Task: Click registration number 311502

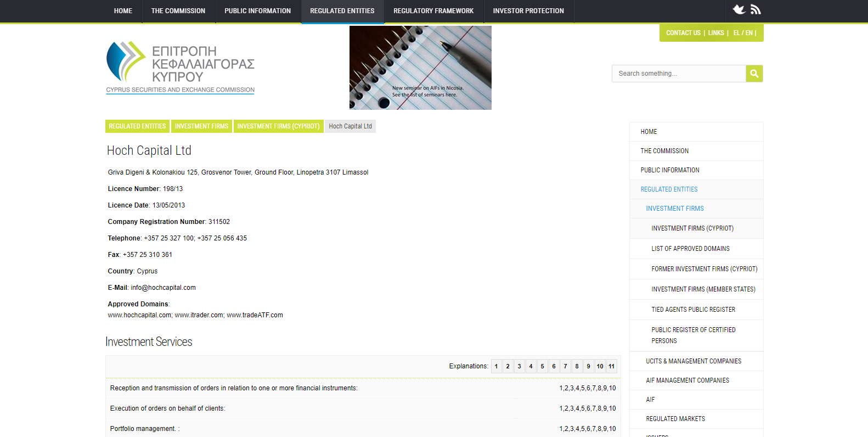Action: click(x=219, y=222)
